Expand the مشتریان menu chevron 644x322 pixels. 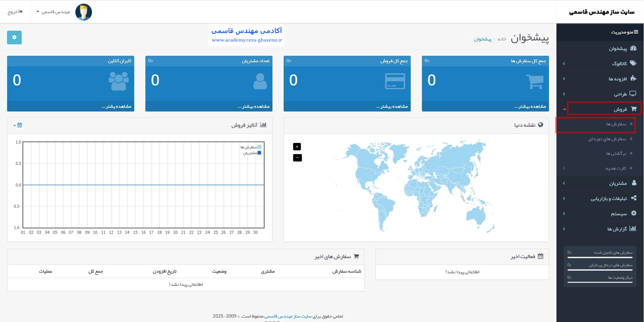click(564, 183)
